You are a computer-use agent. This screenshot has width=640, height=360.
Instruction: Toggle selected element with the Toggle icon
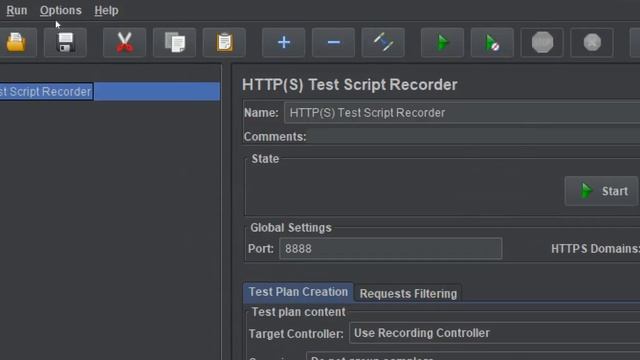click(x=383, y=42)
